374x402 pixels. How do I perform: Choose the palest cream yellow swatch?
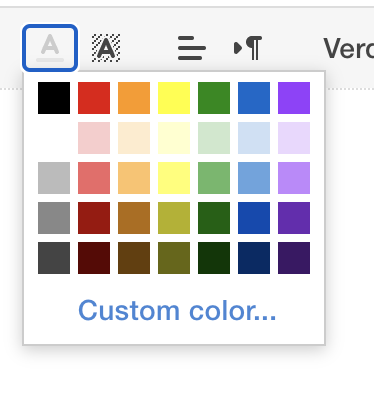point(174,138)
